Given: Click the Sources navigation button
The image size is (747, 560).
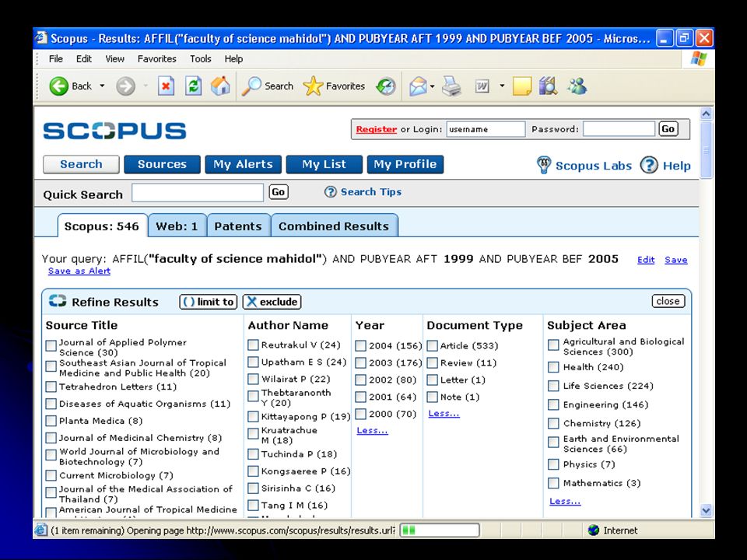Looking at the screenshot, I should click(x=162, y=164).
